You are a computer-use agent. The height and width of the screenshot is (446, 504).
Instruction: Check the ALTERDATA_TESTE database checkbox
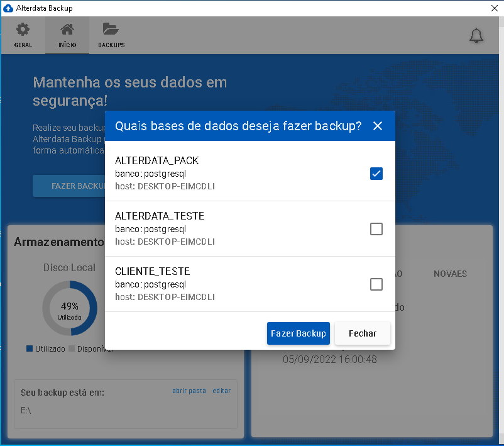click(x=376, y=229)
